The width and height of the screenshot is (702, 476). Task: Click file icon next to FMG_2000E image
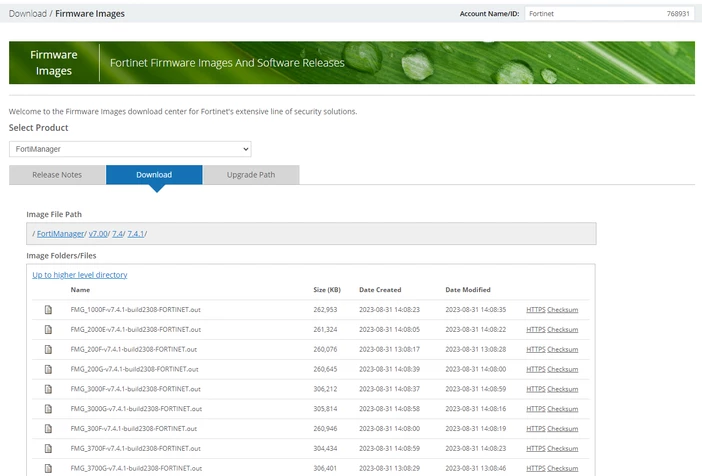(x=48, y=329)
